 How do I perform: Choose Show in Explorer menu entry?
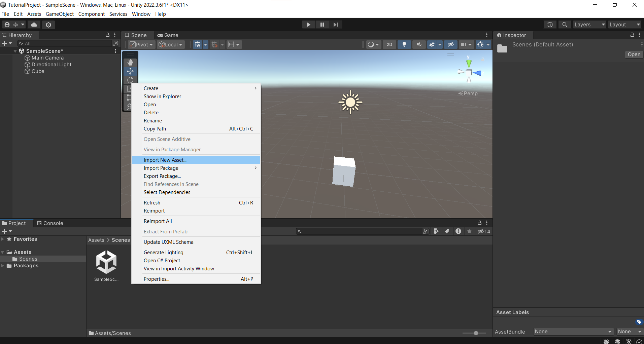196,97
